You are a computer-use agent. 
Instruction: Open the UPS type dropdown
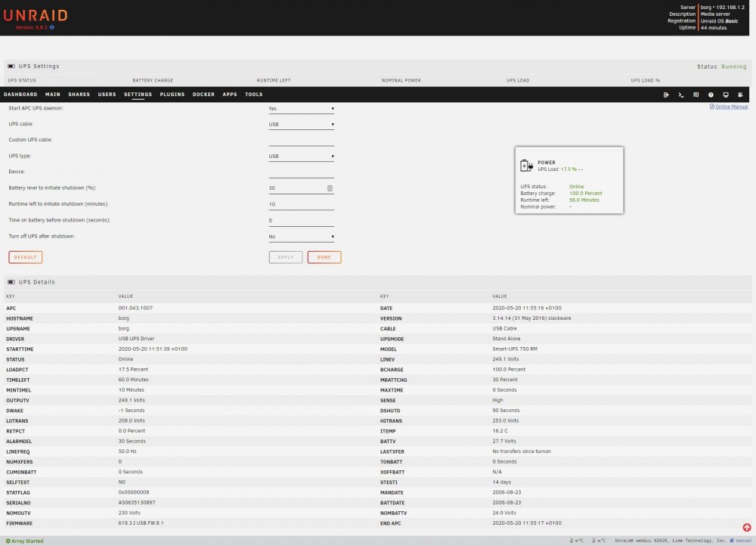(302, 157)
